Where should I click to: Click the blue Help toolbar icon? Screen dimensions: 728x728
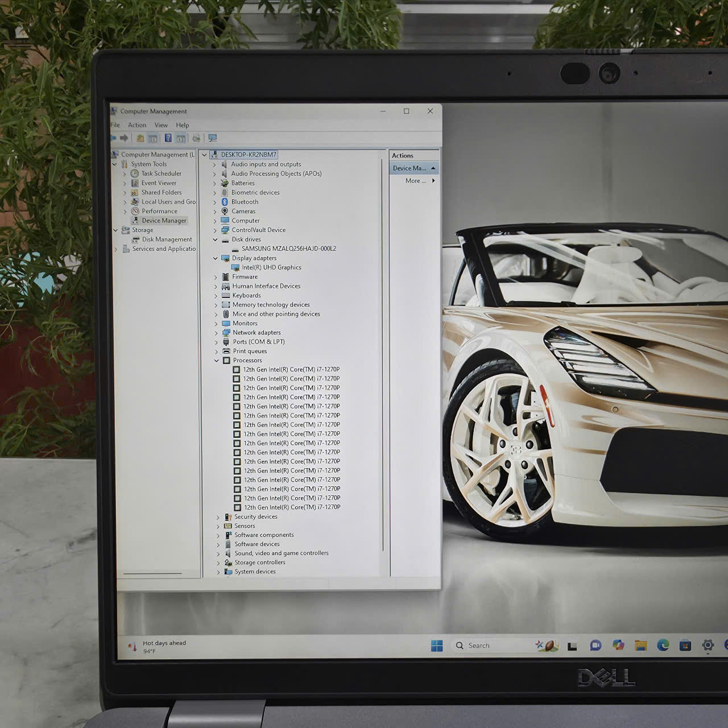(168, 138)
